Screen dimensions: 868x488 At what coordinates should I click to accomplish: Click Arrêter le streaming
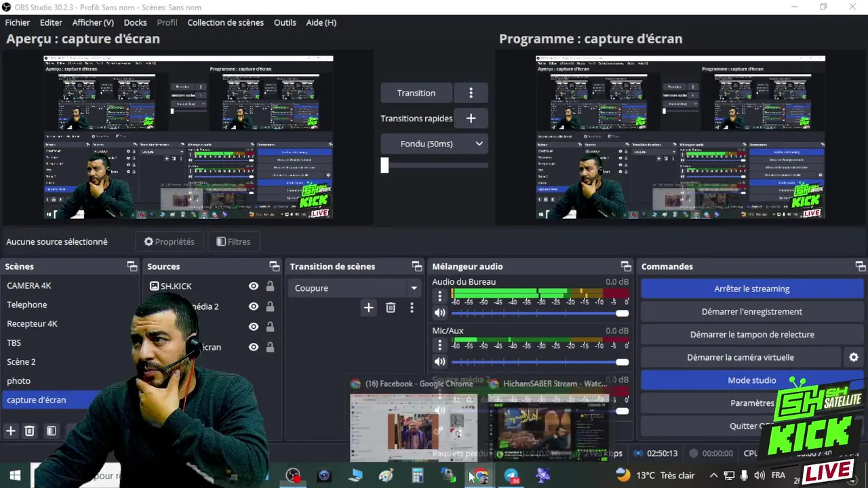pos(751,289)
